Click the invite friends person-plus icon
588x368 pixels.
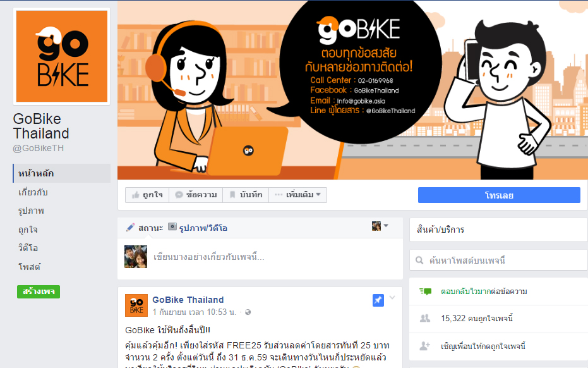[424, 346]
